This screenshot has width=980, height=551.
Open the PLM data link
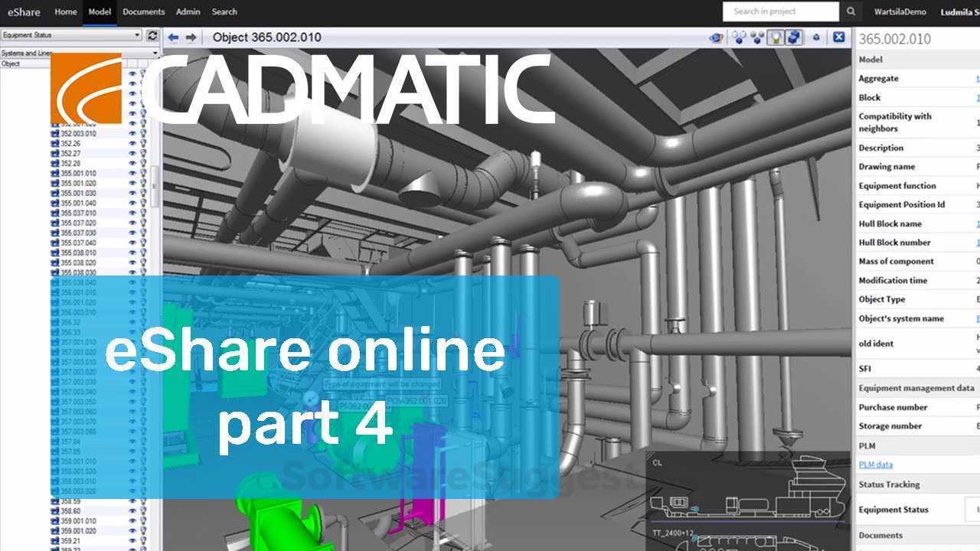(x=874, y=465)
